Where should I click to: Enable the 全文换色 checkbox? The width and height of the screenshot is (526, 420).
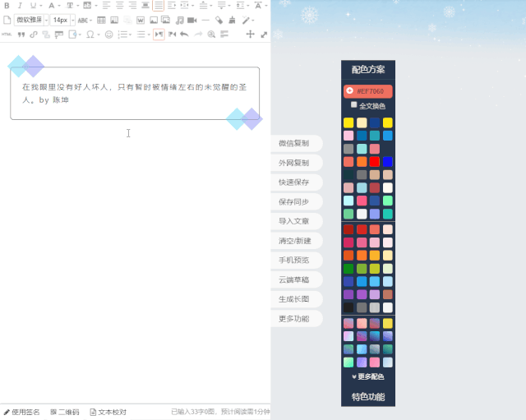[353, 104]
